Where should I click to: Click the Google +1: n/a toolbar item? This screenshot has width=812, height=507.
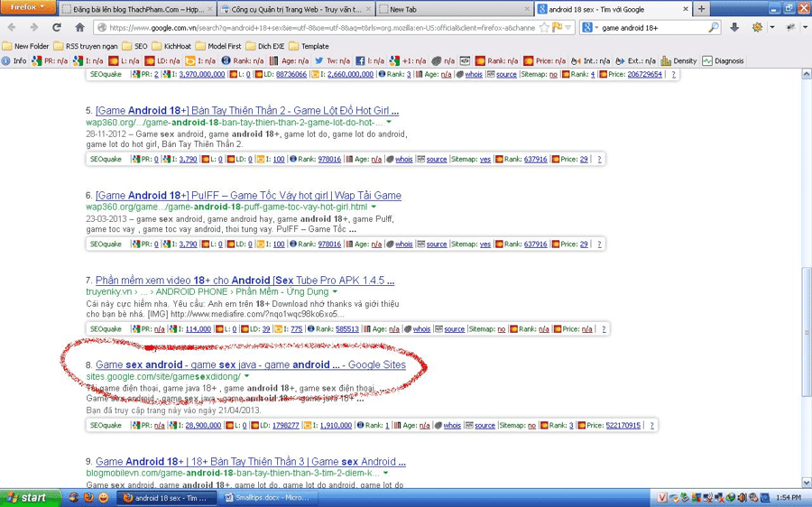coord(408,60)
